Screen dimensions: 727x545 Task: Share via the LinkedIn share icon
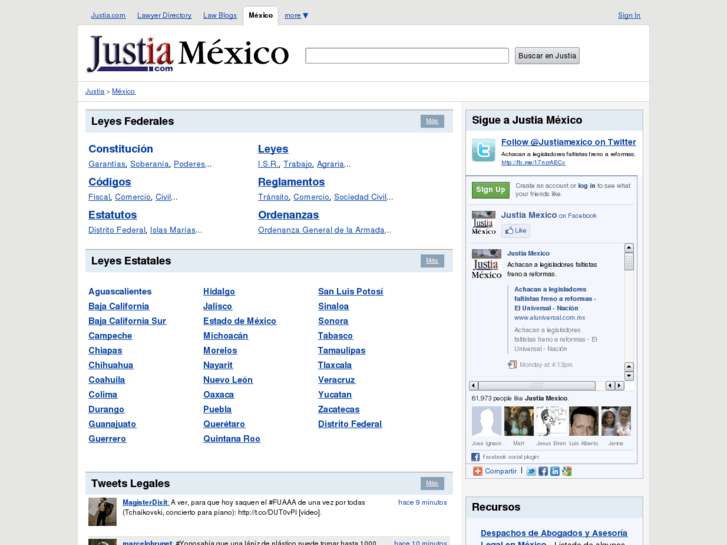(555, 471)
